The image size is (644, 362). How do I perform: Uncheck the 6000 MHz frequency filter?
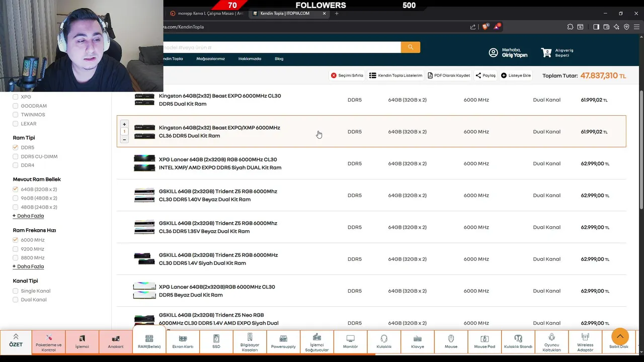(x=16, y=240)
